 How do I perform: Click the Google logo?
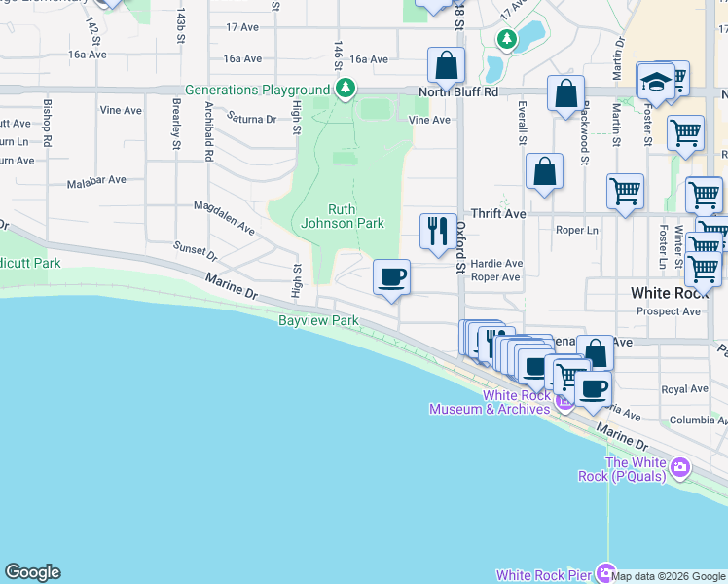tap(32, 572)
